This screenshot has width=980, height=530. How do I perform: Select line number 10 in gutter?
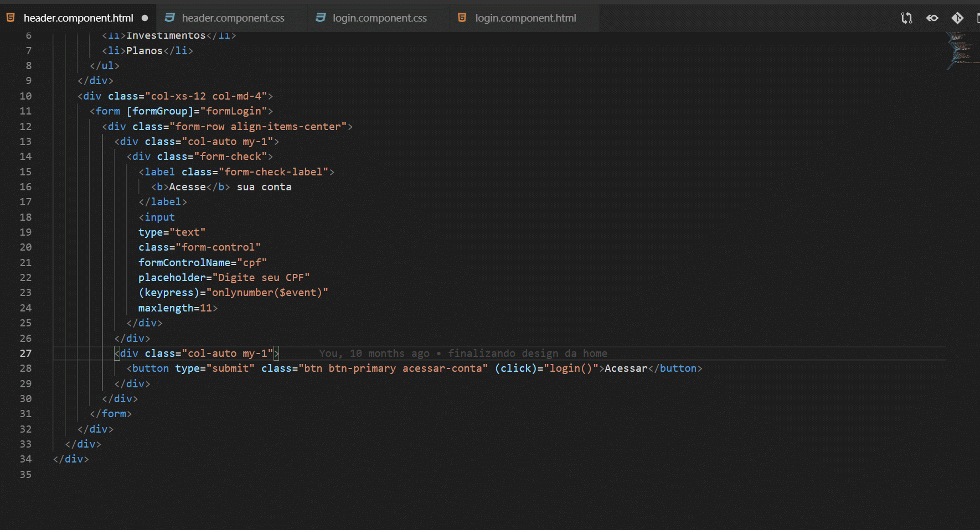25,96
